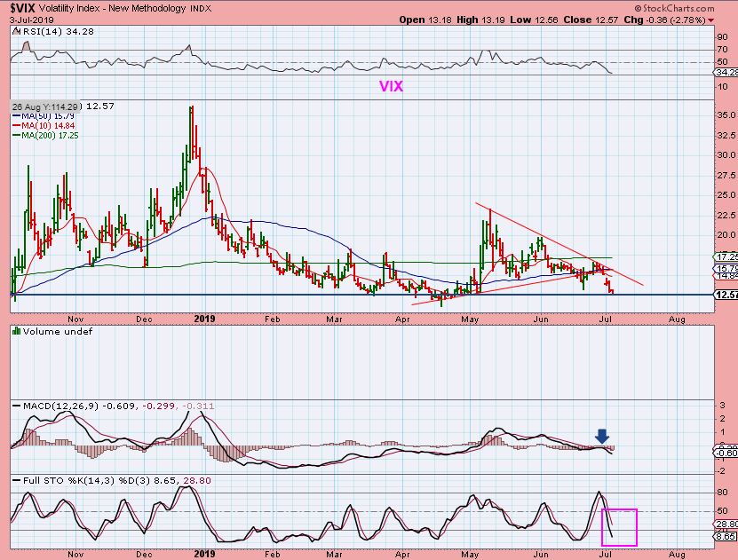Click the 20.0 price axis label
The height and width of the screenshot is (560, 738).
point(726,235)
